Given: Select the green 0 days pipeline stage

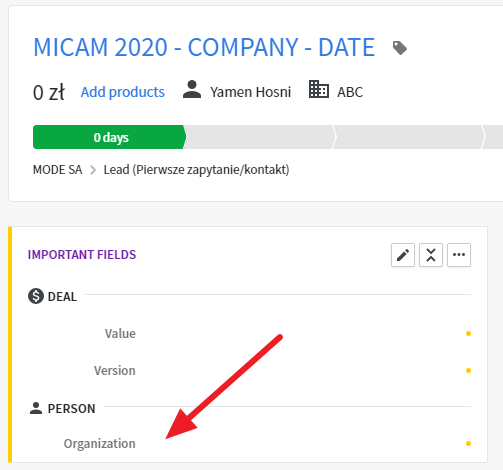Looking at the screenshot, I should [x=110, y=137].
